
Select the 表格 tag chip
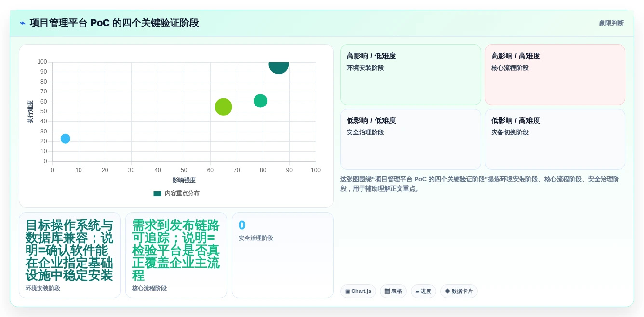[x=393, y=291]
